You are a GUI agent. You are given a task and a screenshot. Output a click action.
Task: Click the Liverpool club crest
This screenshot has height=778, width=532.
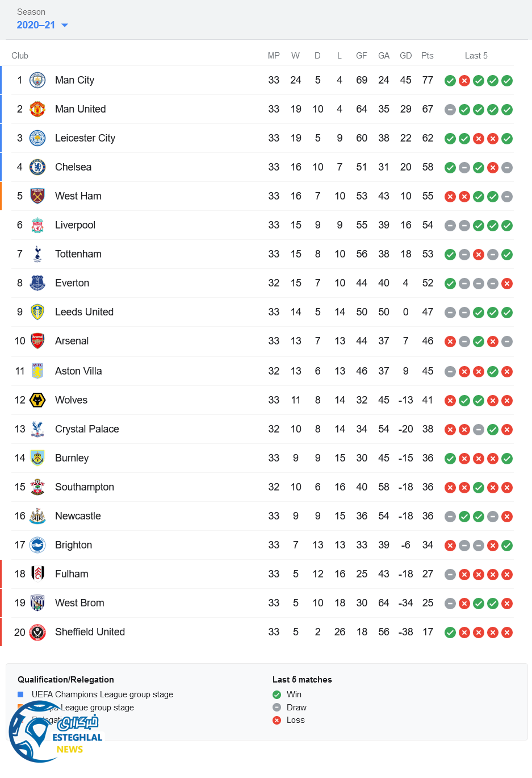coord(37,225)
